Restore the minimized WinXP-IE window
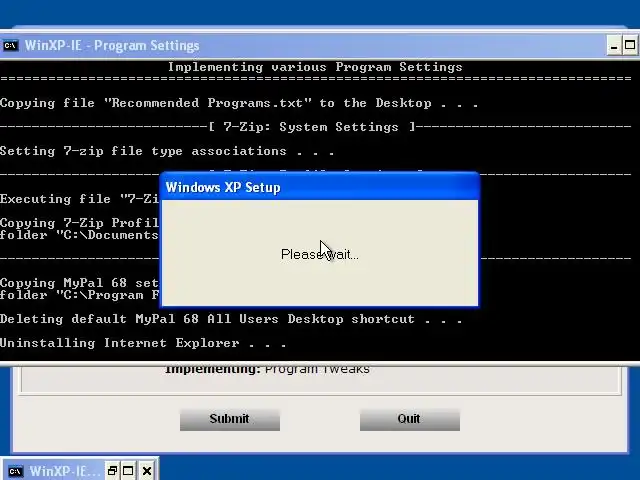 (112, 471)
